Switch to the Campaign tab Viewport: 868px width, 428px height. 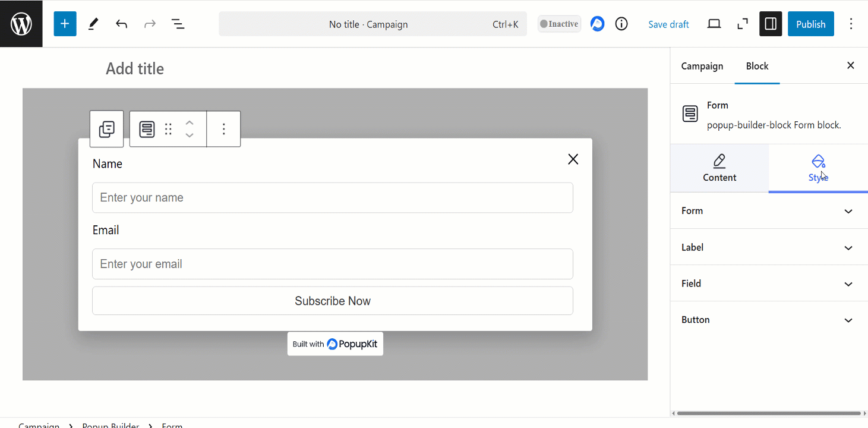(702, 66)
